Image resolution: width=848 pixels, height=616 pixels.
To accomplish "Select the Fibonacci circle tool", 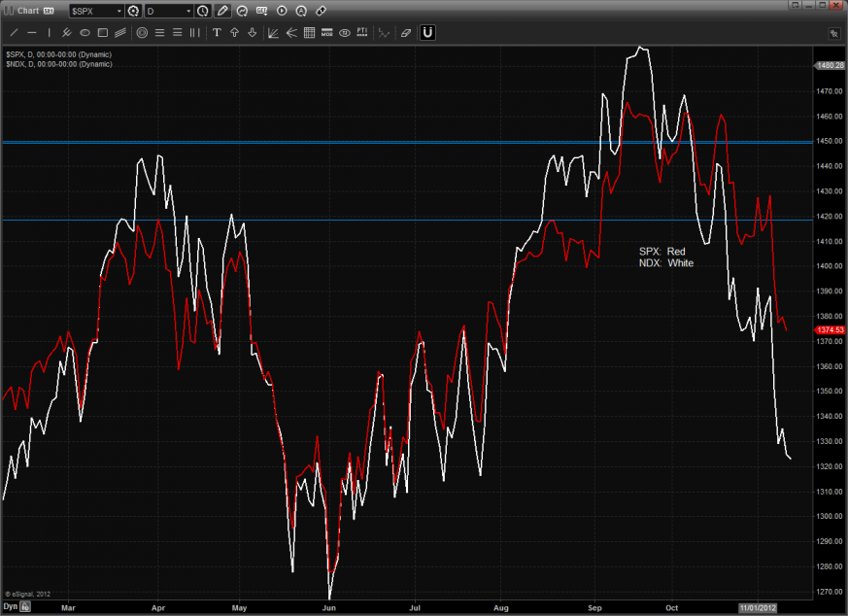I will click(142, 33).
